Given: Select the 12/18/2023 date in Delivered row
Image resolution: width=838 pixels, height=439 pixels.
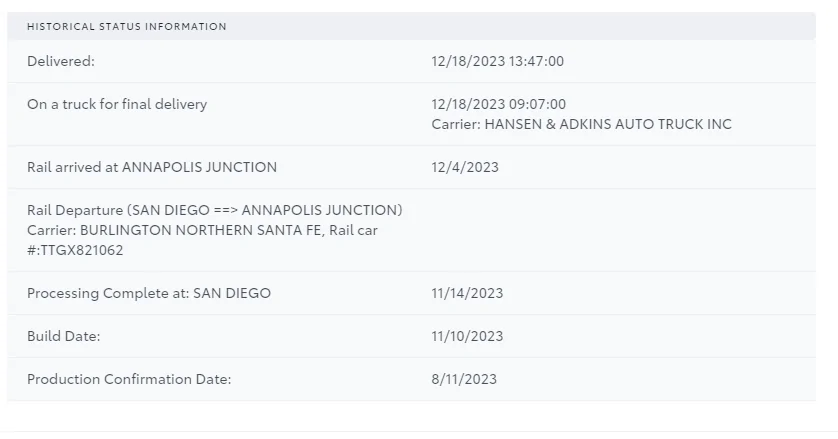Looking at the screenshot, I should click(x=468, y=61).
